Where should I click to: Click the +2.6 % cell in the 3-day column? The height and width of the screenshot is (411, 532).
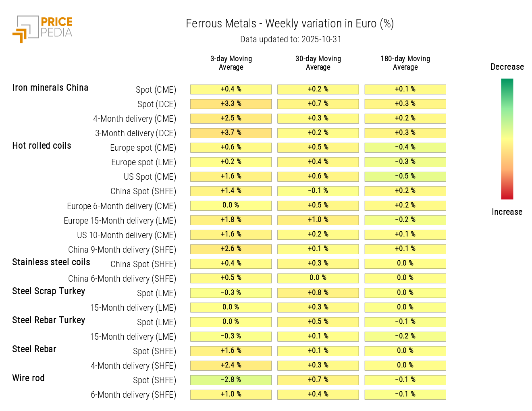(x=231, y=249)
